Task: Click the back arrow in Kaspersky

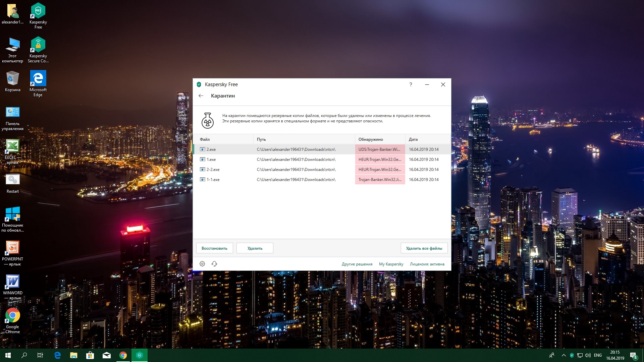Action: tap(201, 96)
